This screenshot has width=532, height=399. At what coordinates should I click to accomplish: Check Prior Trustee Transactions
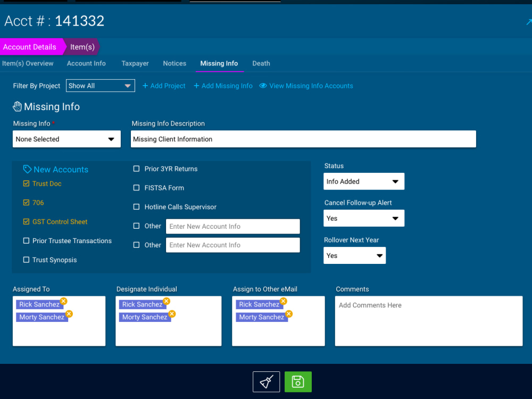(x=26, y=240)
